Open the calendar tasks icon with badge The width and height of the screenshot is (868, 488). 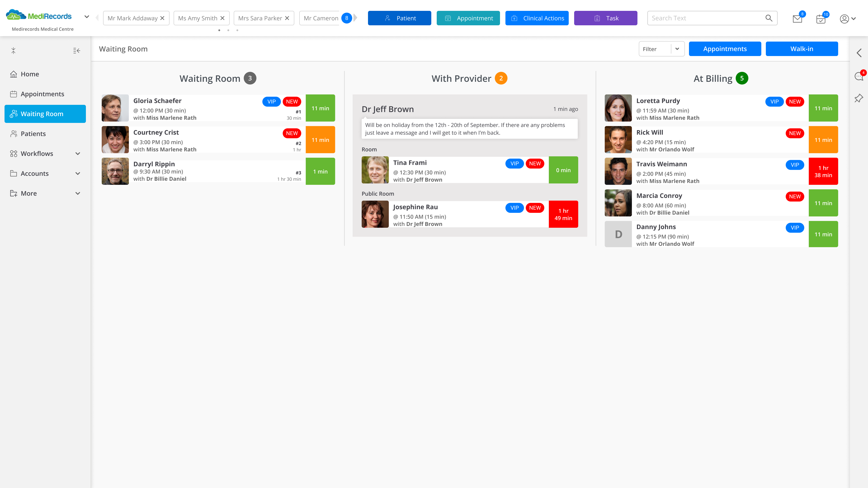(821, 19)
